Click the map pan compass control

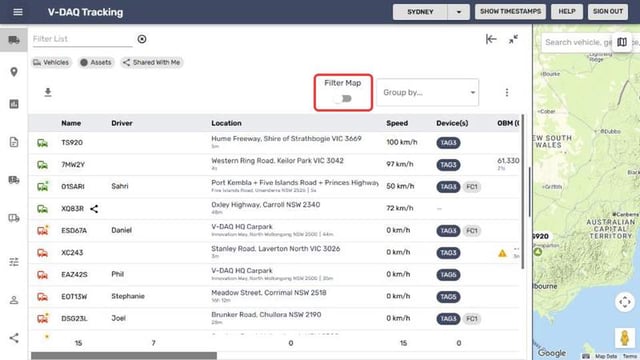tap(624, 302)
